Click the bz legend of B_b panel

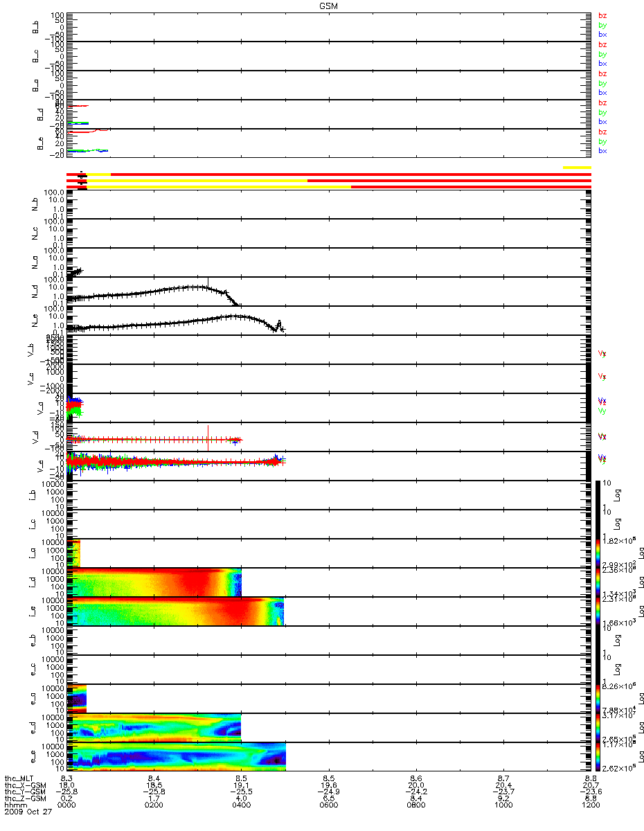602,15
